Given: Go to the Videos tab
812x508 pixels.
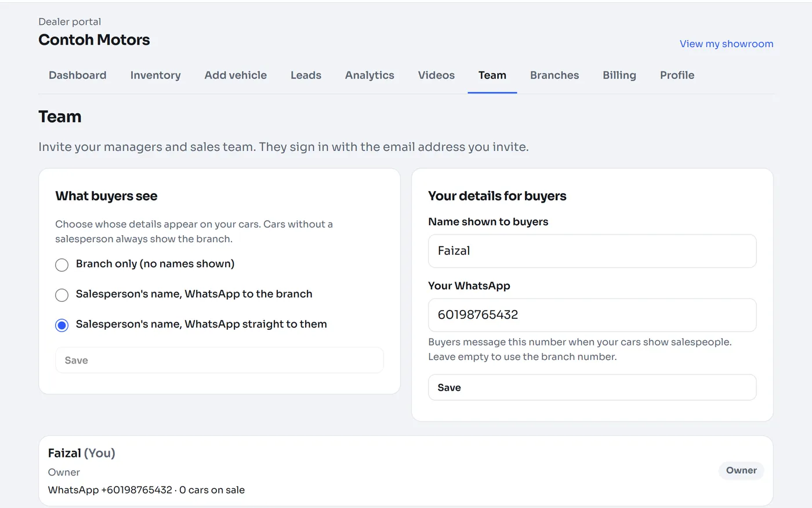Looking at the screenshot, I should [436, 75].
